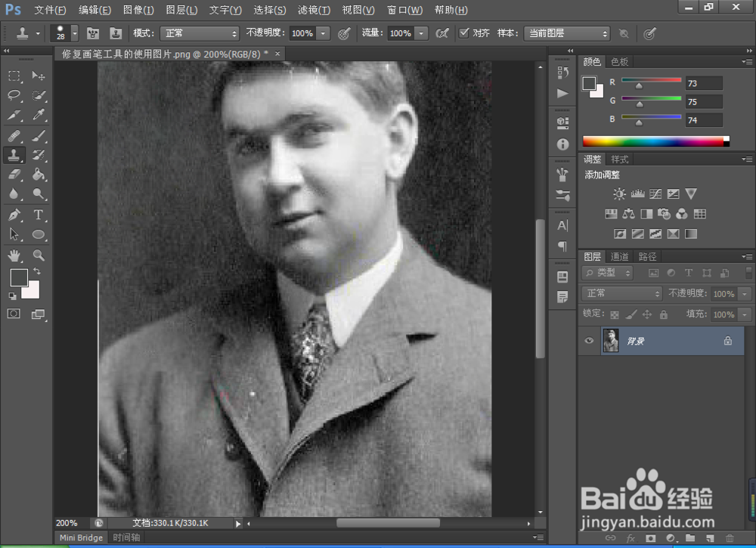Open the Clone Source panel button
This screenshot has width=756, height=548.
(x=116, y=33)
